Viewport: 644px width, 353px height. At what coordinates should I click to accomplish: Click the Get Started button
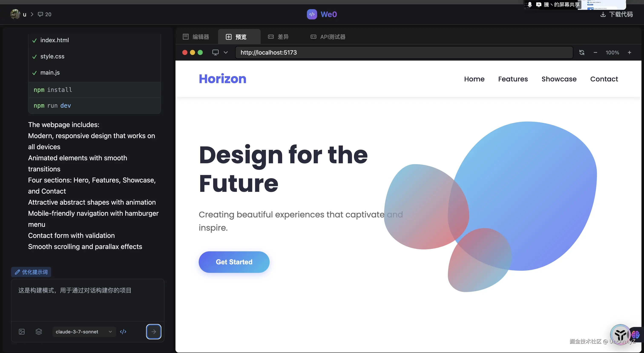click(x=234, y=262)
